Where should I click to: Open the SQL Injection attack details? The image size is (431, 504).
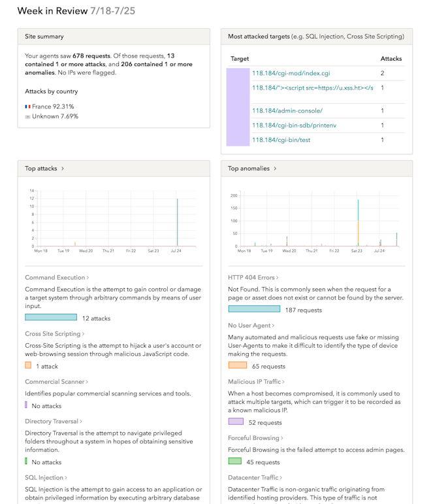click(46, 477)
